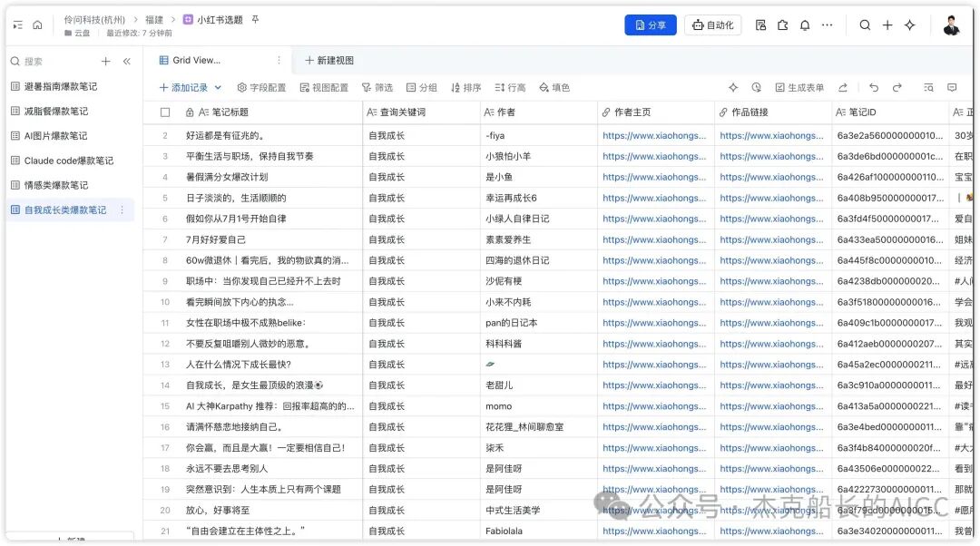Click in the sidebar 搜索 search field
The height and width of the screenshot is (546, 980).
[x=54, y=62]
